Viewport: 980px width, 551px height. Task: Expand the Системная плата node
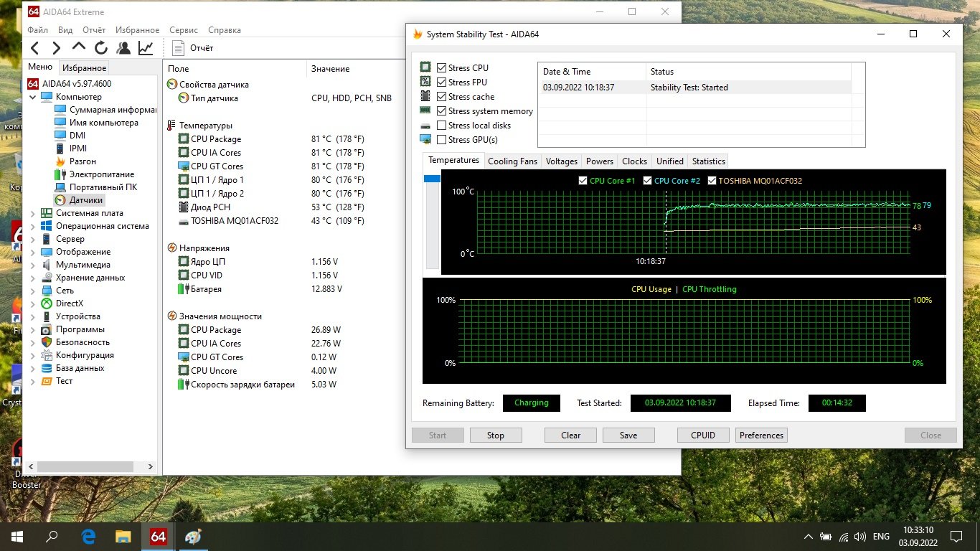pos(32,213)
